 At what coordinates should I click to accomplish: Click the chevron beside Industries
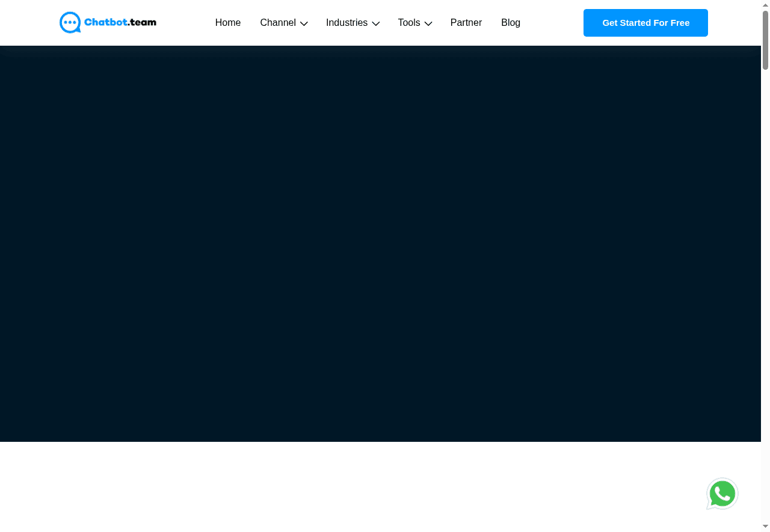pyautogui.click(x=376, y=23)
